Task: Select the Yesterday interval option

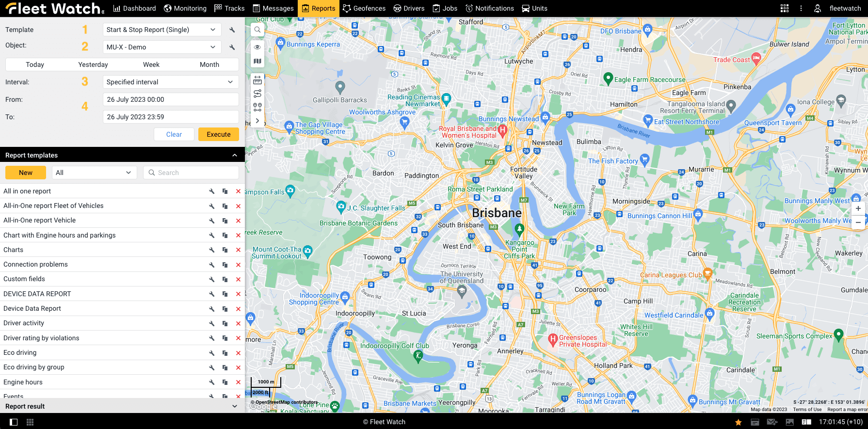Action: (x=93, y=64)
